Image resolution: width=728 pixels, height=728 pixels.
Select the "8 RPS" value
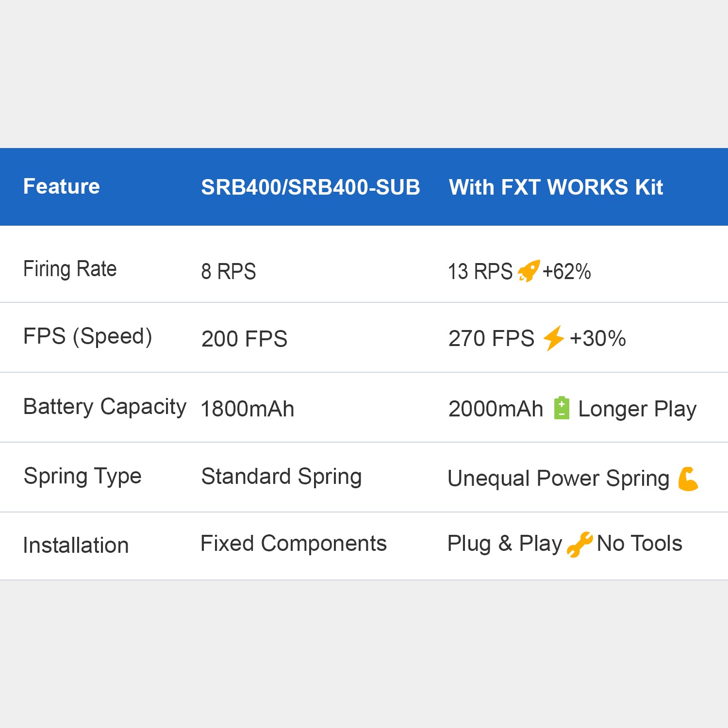228,271
